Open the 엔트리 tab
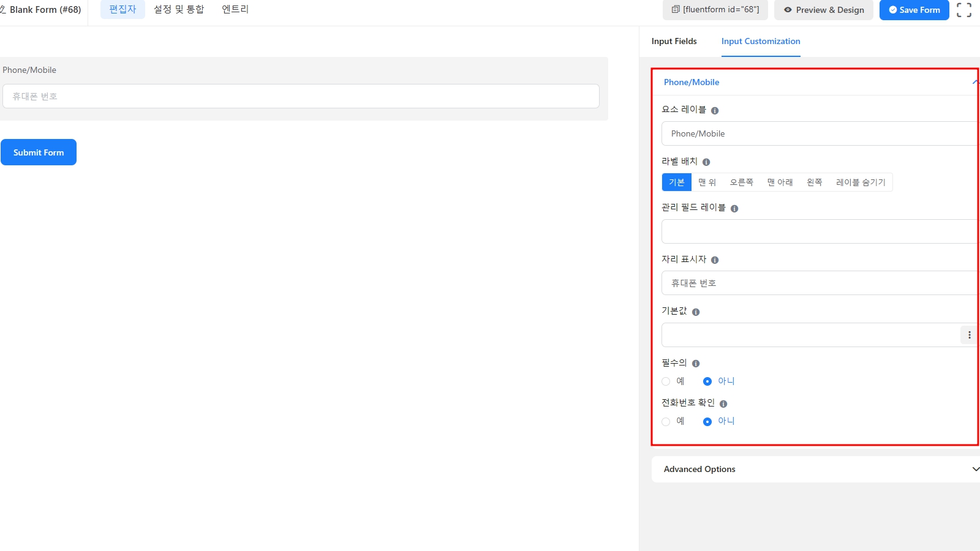Screen dimensions: 980x551 [235, 9]
